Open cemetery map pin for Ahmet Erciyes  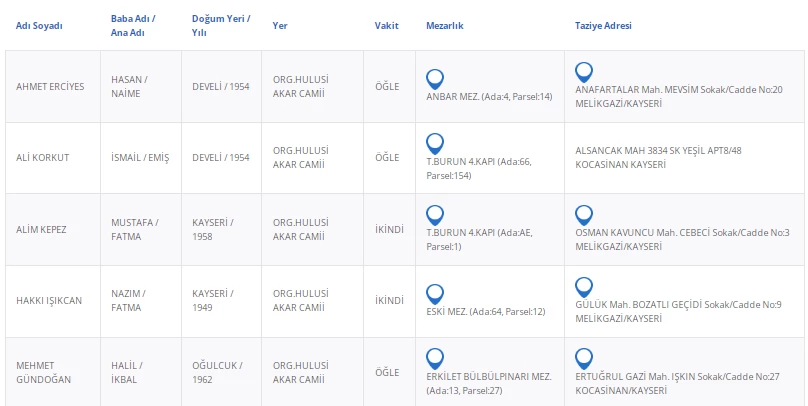[435, 78]
